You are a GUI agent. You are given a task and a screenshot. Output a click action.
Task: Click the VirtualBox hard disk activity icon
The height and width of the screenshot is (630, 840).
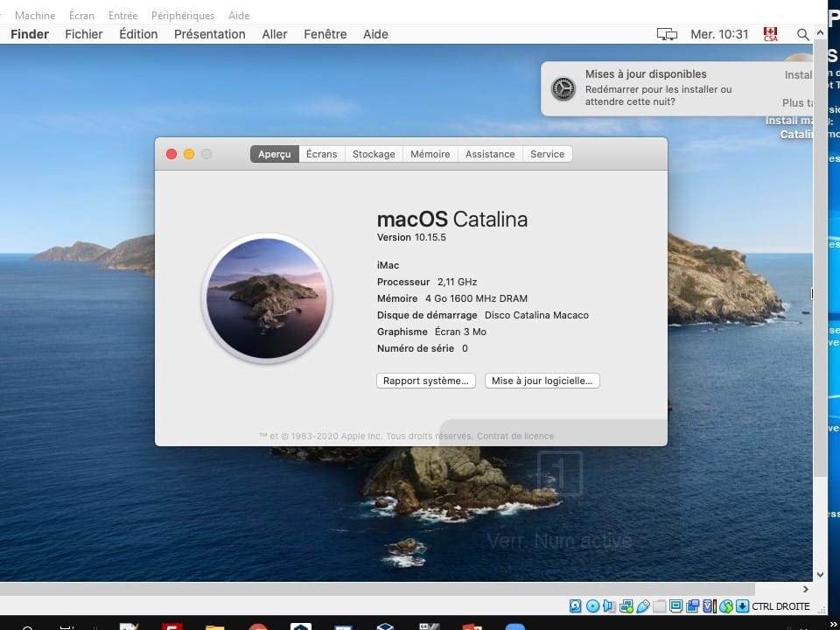point(576,606)
